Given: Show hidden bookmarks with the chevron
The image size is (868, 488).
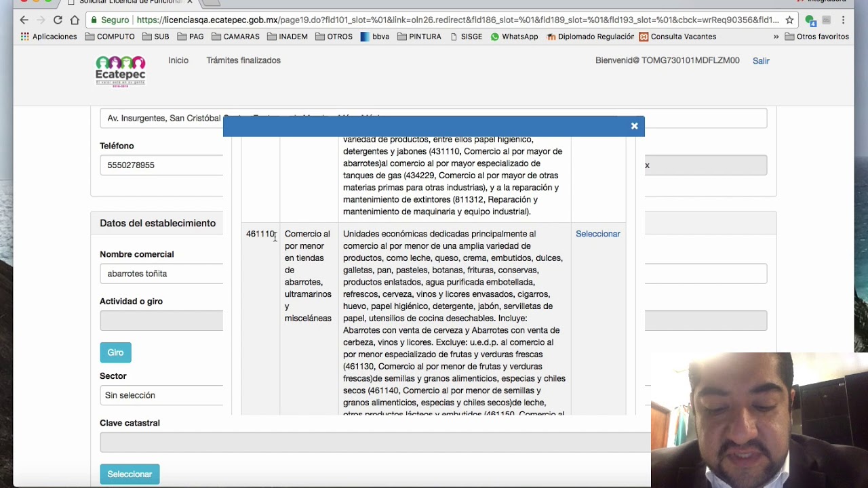Looking at the screenshot, I should (776, 37).
